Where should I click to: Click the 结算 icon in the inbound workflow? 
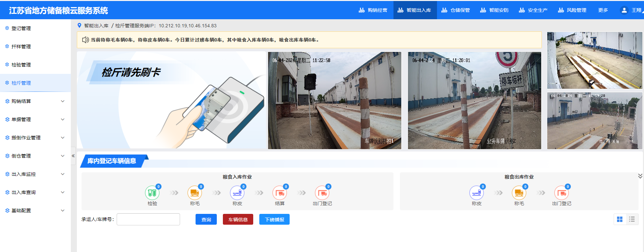280,193
